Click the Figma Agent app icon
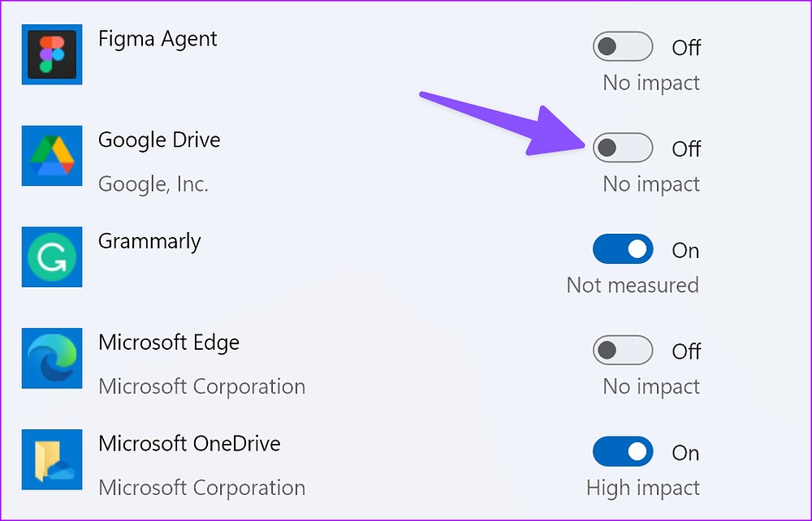The width and height of the screenshot is (812, 521). click(52, 54)
